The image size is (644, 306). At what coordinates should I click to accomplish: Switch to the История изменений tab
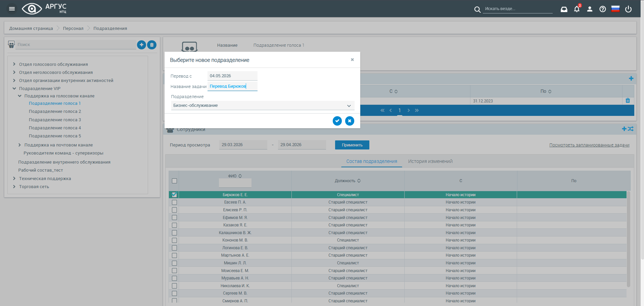pos(430,161)
